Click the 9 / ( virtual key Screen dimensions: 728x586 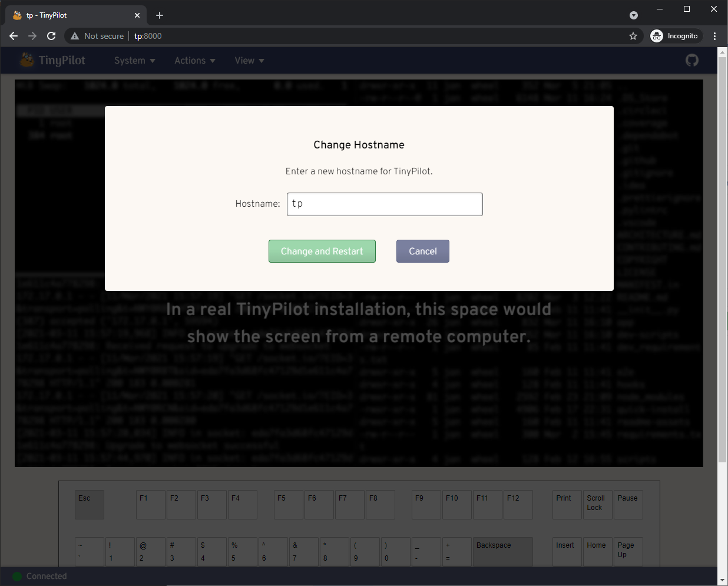tap(365, 552)
